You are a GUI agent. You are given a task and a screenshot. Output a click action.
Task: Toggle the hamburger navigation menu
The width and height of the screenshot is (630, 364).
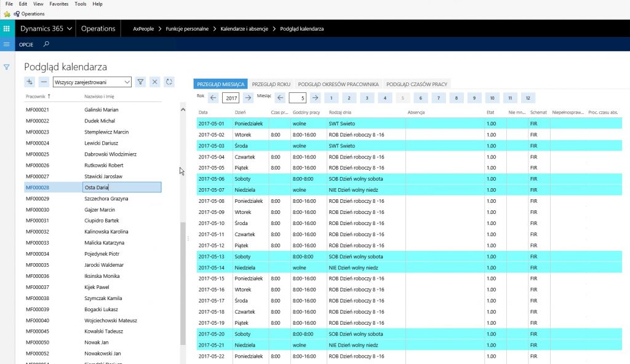(x=6, y=44)
